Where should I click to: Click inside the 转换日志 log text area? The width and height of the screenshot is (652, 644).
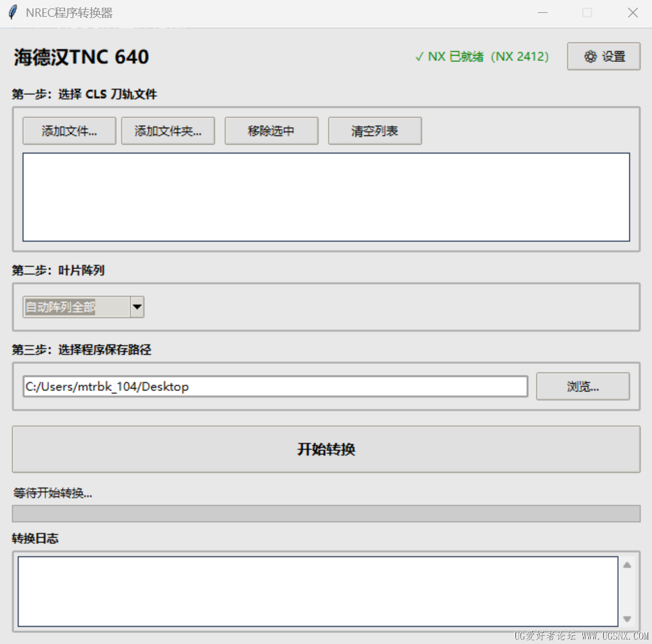[x=318, y=591]
